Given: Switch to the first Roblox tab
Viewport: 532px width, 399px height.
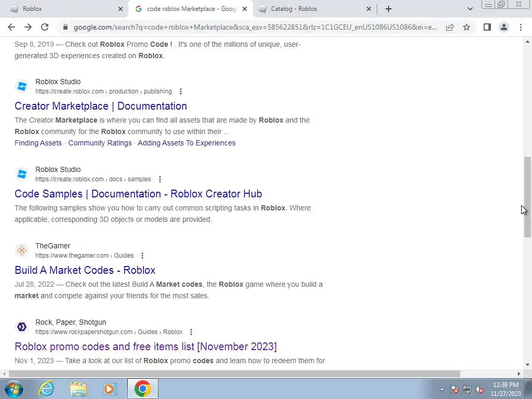Looking at the screenshot, I should pyautogui.click(x=64, y=9).
